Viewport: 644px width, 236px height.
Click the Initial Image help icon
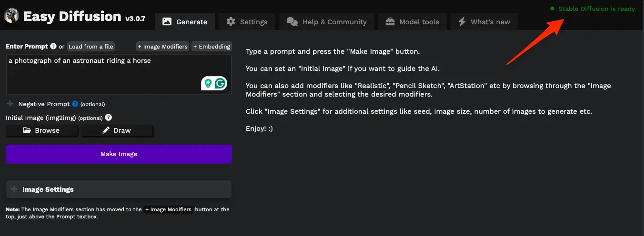[x=108, y=118]
